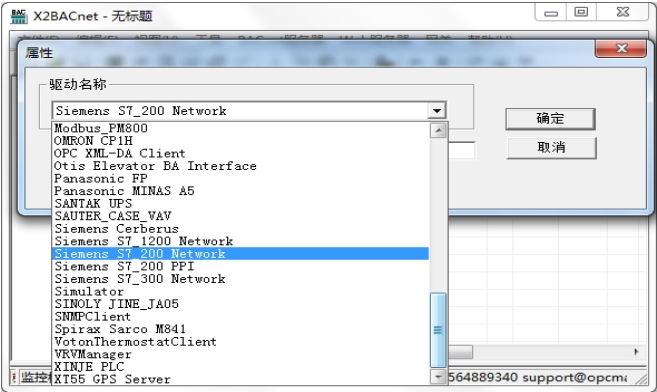Click the driver list vertical scrollbar thumb

click(x=438, y=330)
